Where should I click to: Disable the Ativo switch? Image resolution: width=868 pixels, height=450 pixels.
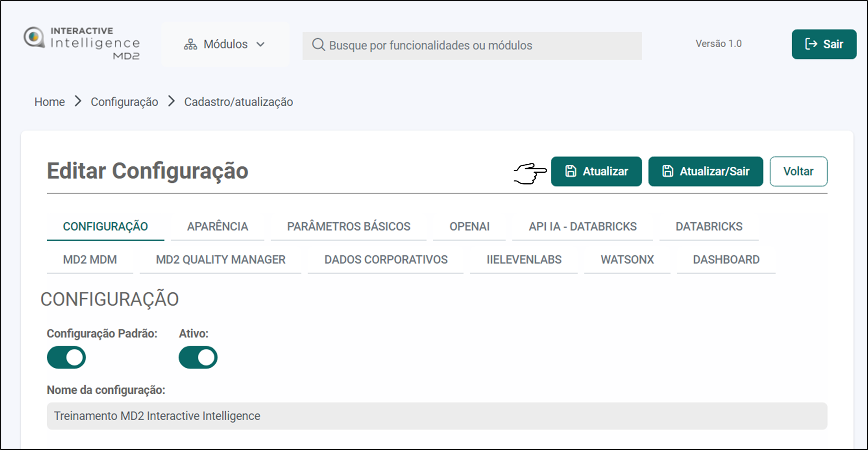pos(198,357)
